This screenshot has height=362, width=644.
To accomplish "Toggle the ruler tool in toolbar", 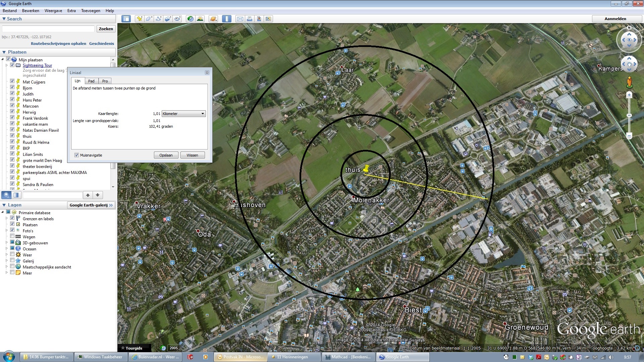I will (227, 19).
